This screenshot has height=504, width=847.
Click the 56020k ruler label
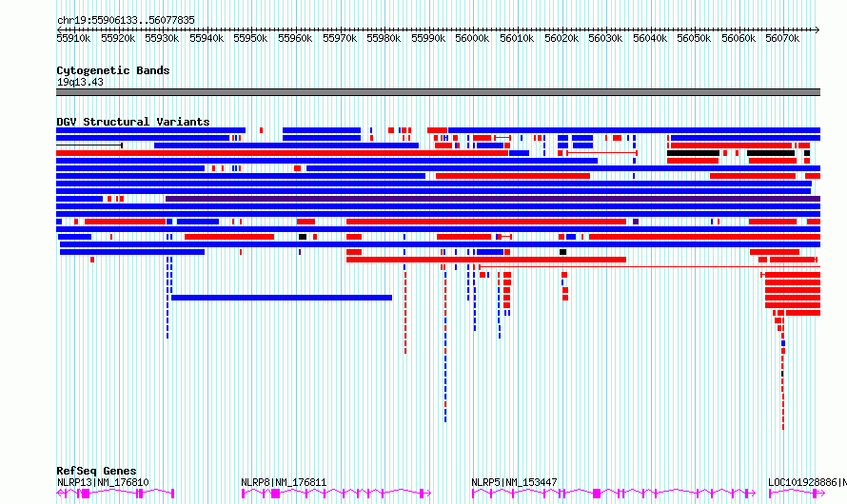(x=561, y=38)
